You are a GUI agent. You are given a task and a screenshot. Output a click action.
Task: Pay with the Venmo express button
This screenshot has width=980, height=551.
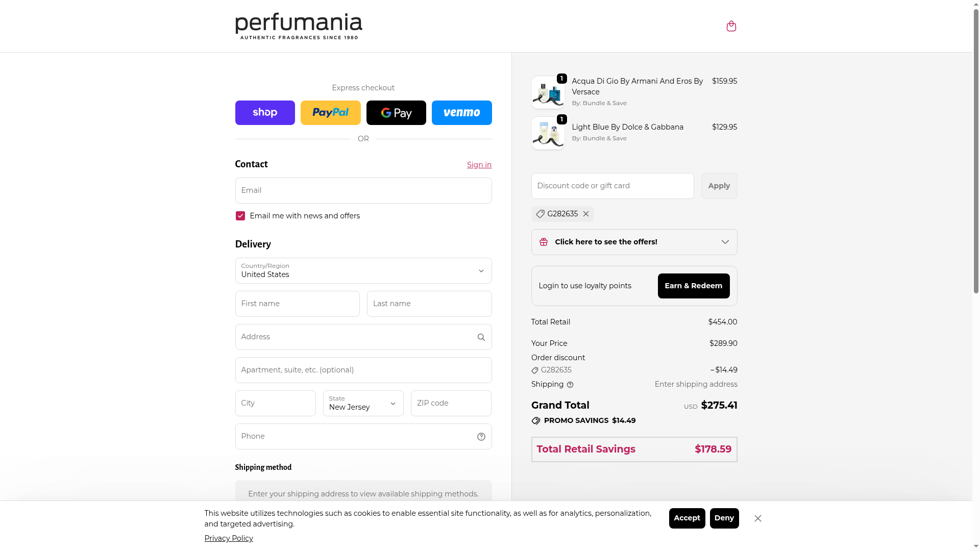click(x=461, y=113)
